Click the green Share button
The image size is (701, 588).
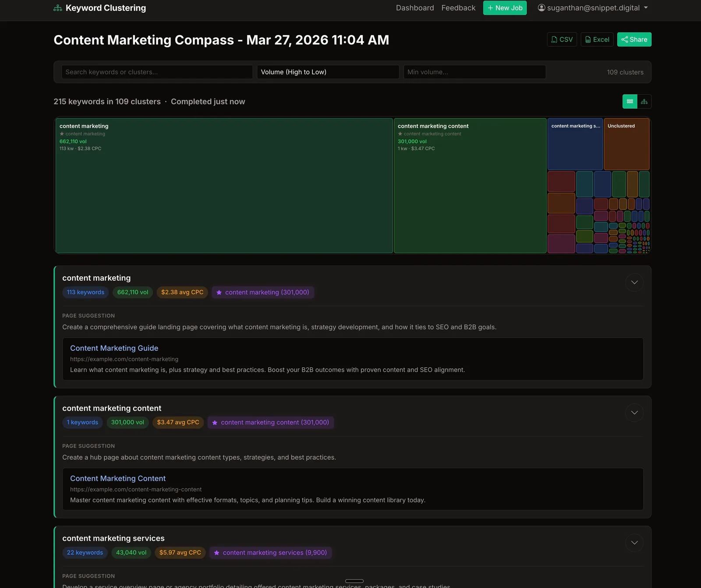pos(634,39)
